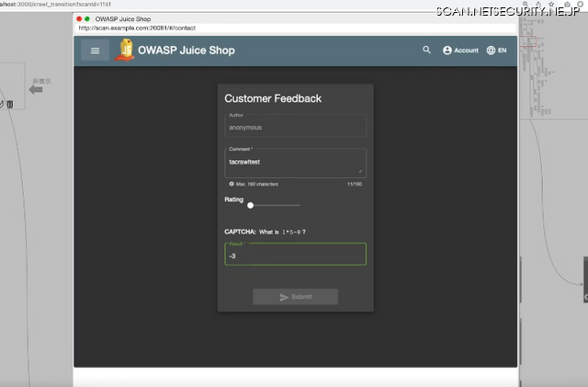The height and width of the screenshot is (387, 588).
Task: Click the CAPTCHA Result input field
Action: tap(295, 255)
